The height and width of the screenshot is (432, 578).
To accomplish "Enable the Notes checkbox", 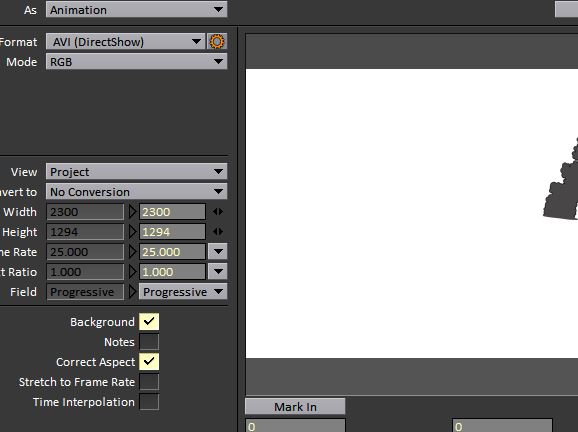I will (x=149, y=342).
